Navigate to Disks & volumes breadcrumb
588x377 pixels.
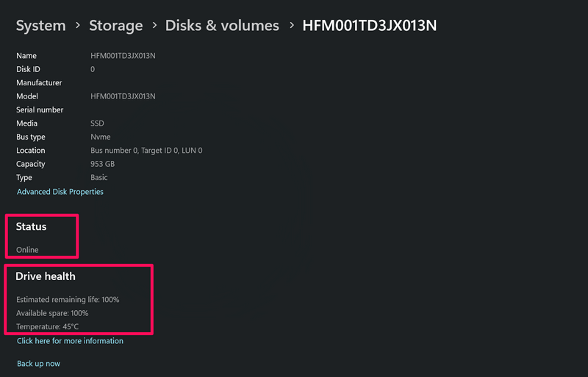pyautogui.click(x=222, y=26)
